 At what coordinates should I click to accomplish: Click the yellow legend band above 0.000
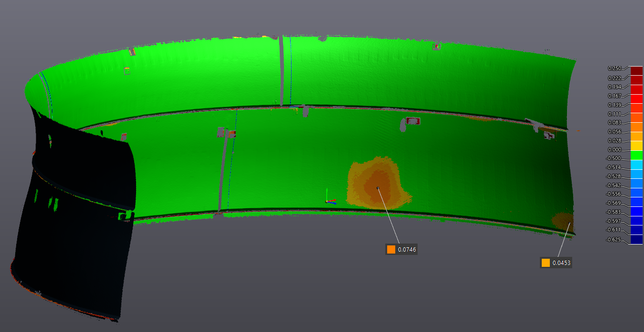[636, 146]
